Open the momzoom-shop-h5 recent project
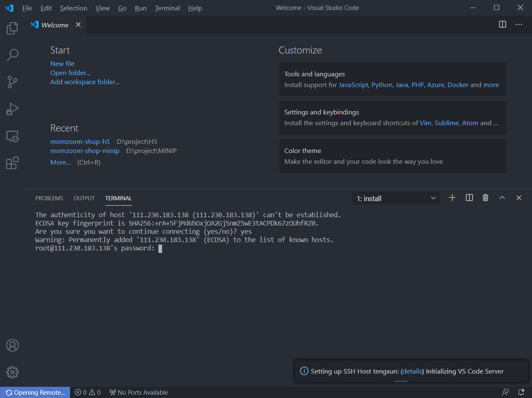532x398 pixels. (x=80, y=141)
